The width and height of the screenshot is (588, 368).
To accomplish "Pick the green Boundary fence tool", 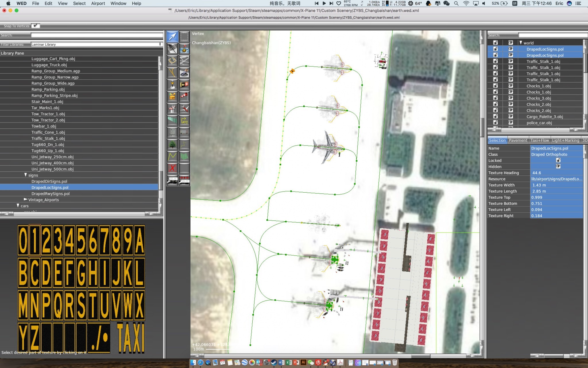I will click(x=172, y=120).
